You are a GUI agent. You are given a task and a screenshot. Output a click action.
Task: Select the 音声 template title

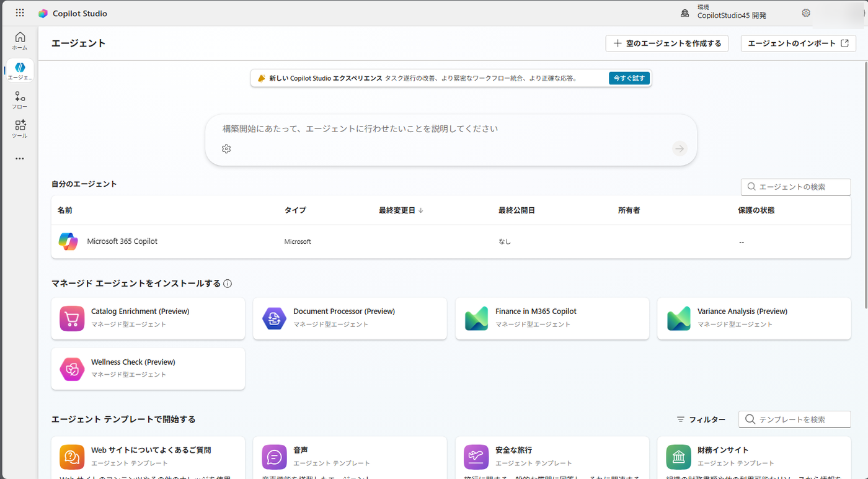coord(301,450)
